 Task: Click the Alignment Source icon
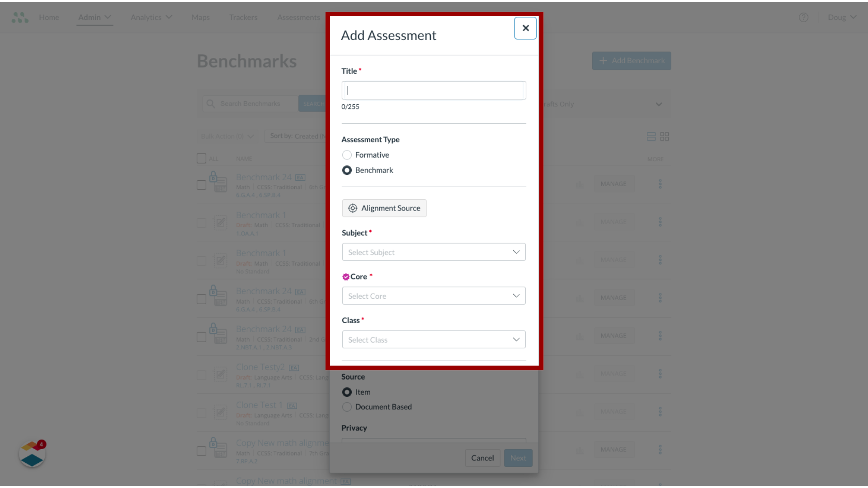point(352,208)
